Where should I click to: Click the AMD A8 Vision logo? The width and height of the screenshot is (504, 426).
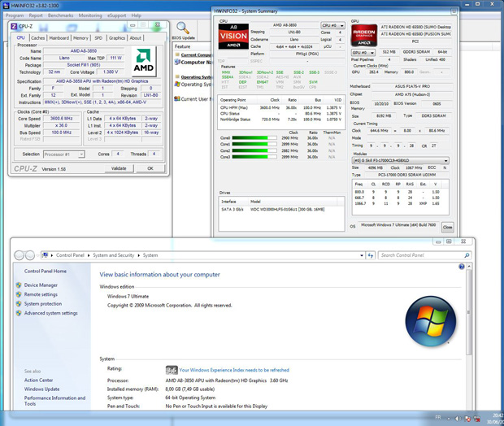pyautogui.click(x=233, y=36)
